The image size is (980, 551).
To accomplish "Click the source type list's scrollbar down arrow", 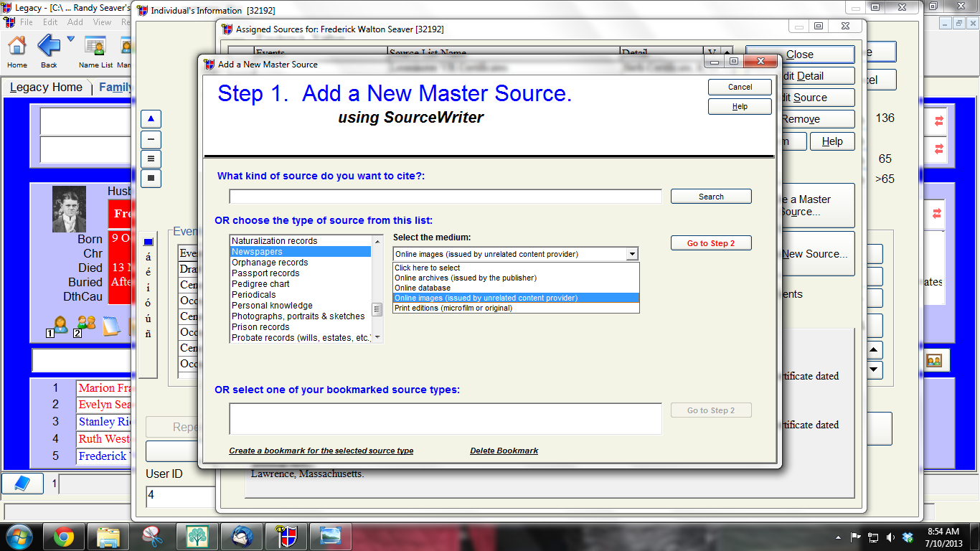I will pyautogui.click(x=377, y=337).
